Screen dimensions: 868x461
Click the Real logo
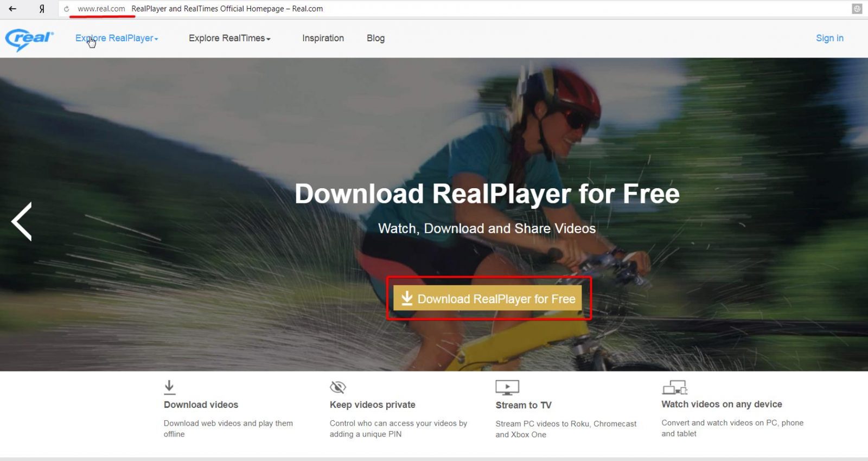coord(29,39)
